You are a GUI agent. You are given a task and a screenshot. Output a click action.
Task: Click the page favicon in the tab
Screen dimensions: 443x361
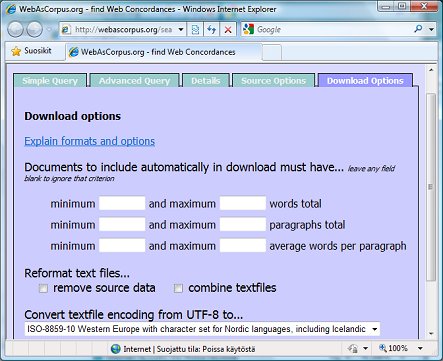pos(74,52)
